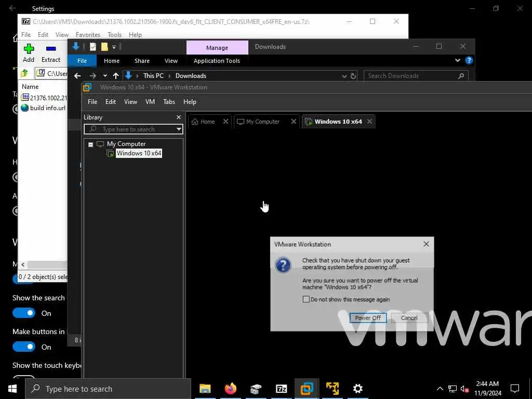
Task: Open the Explorer address bar history dropdown
Action: coord(344,76)
